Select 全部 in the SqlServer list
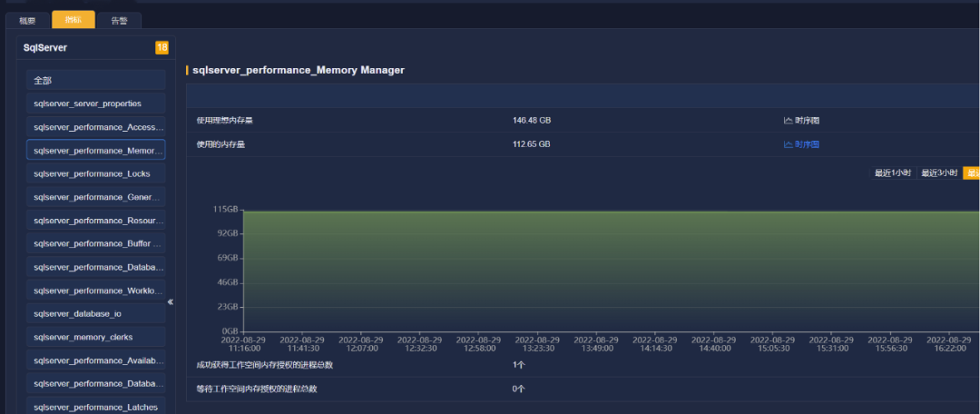The height and width of the screenshot is (414, 980). point(96,80)
